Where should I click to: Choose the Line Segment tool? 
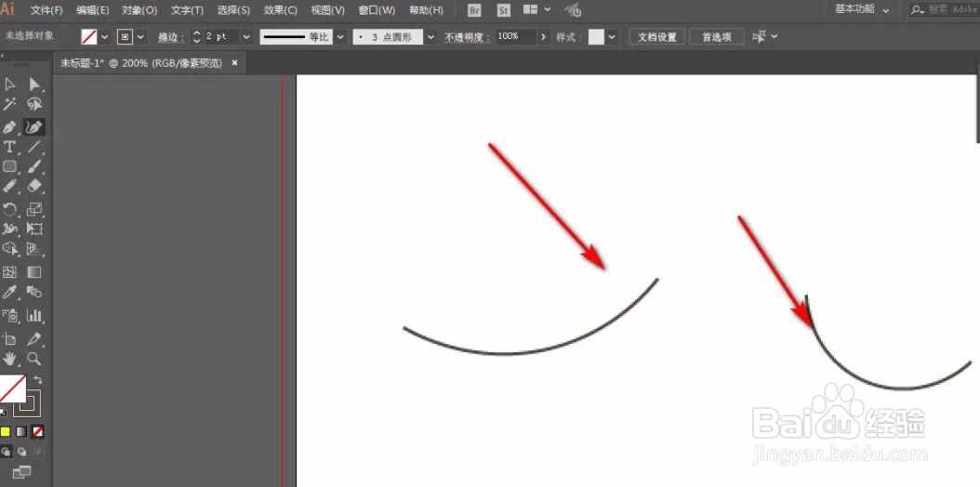pos(34,147)
